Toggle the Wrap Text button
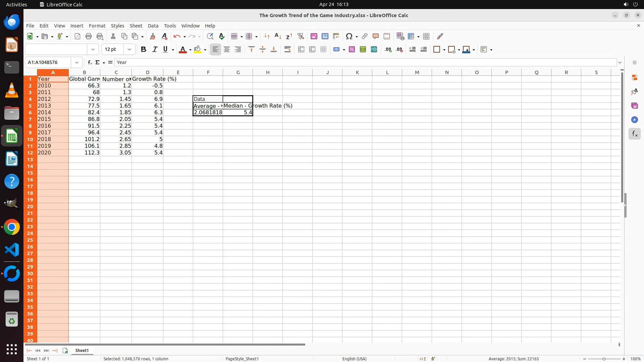This screenshot has height=362, width=644. (287, 50)
